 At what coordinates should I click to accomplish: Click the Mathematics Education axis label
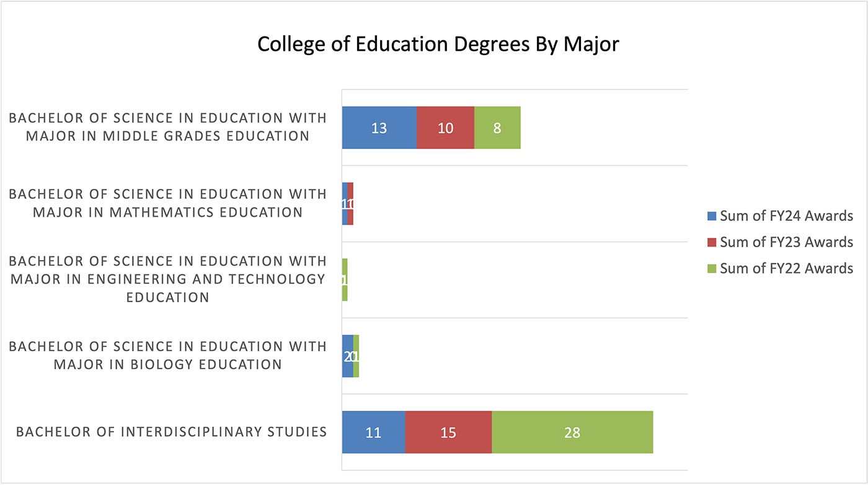click(x=167, y=203)
